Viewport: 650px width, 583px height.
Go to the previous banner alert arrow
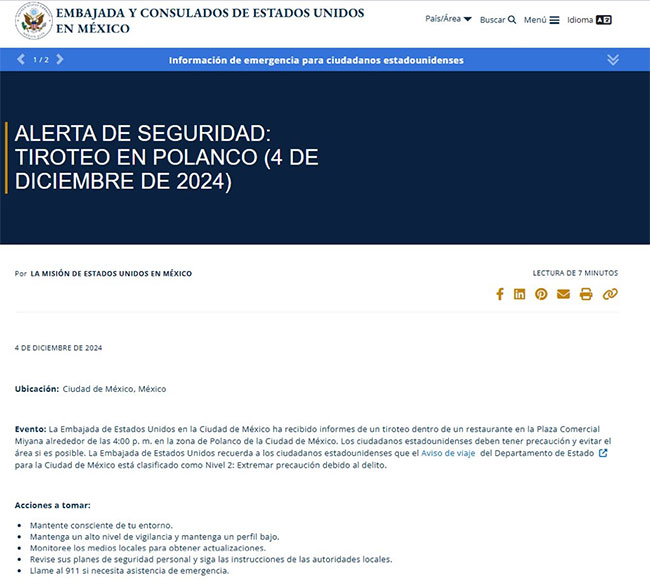(21, 60)
